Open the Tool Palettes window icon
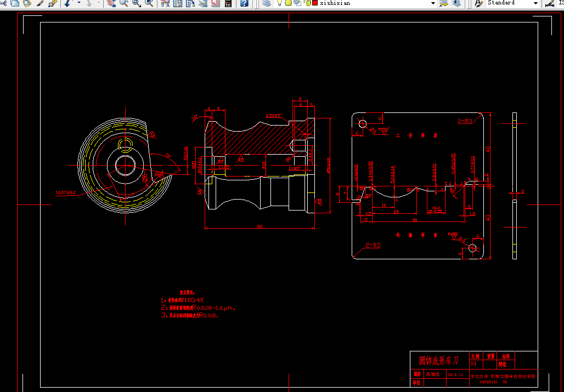 click(190, 3)
